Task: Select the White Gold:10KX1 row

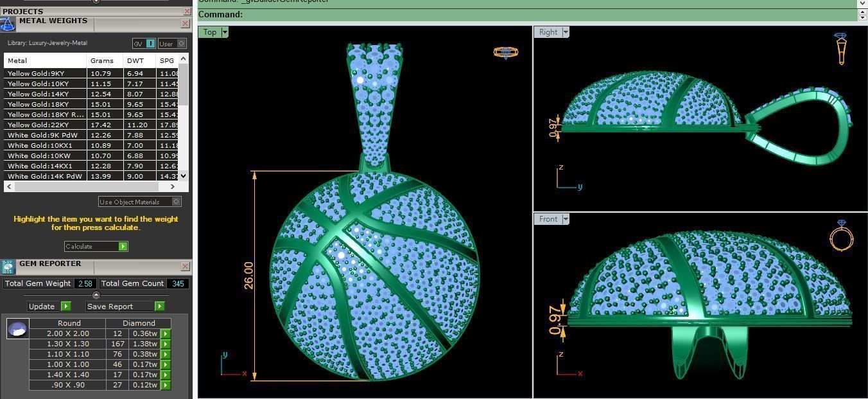Action: (x=91, y=145)
